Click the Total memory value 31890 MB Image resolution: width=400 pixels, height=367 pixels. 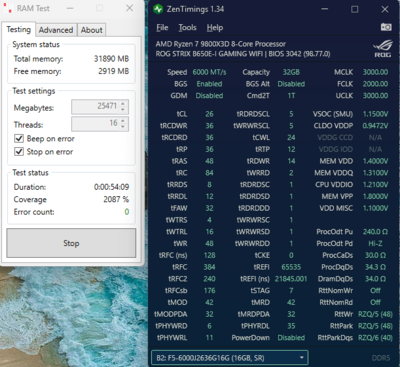point(111,59)
